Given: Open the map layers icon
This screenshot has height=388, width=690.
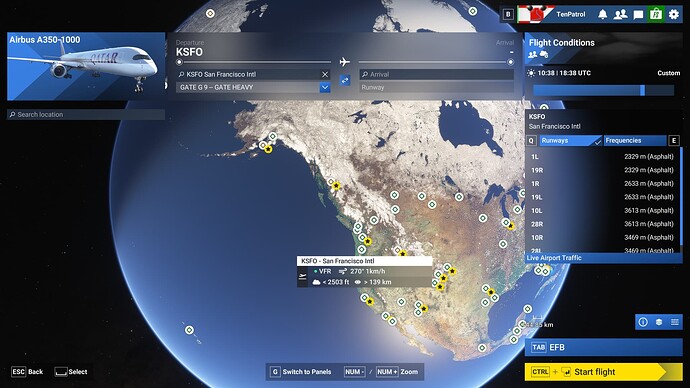Looking at the screenshot, I should click(x=659, y=322).
